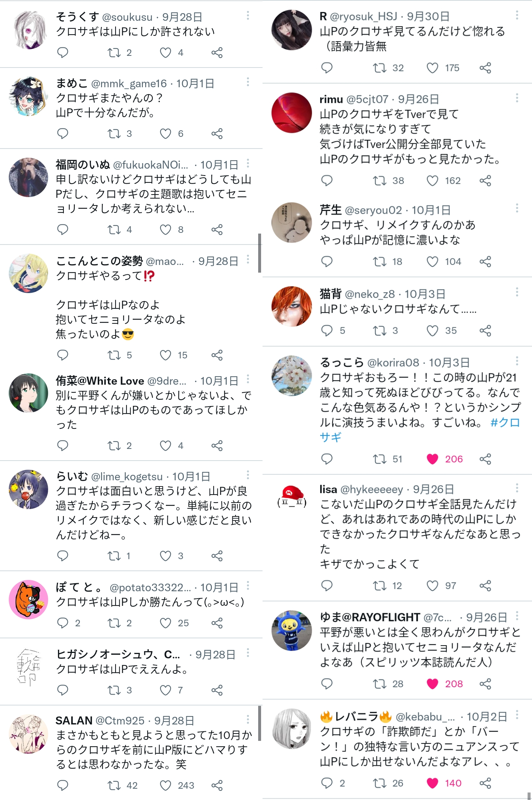Retweet まめこ's tweet about クロサギ
Image resolution: width=532 pixels, height=800 pixels.
[x=114, y=134]
